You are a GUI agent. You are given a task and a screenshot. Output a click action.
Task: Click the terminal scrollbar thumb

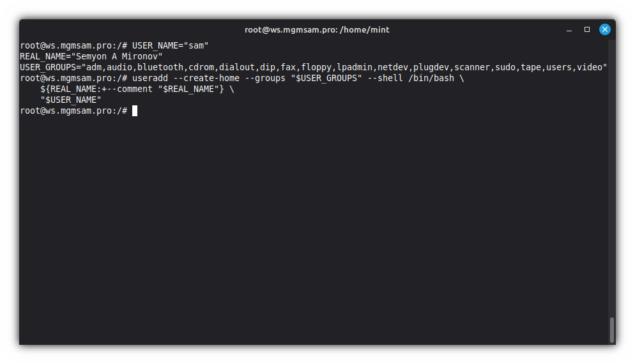click(612, 330)
